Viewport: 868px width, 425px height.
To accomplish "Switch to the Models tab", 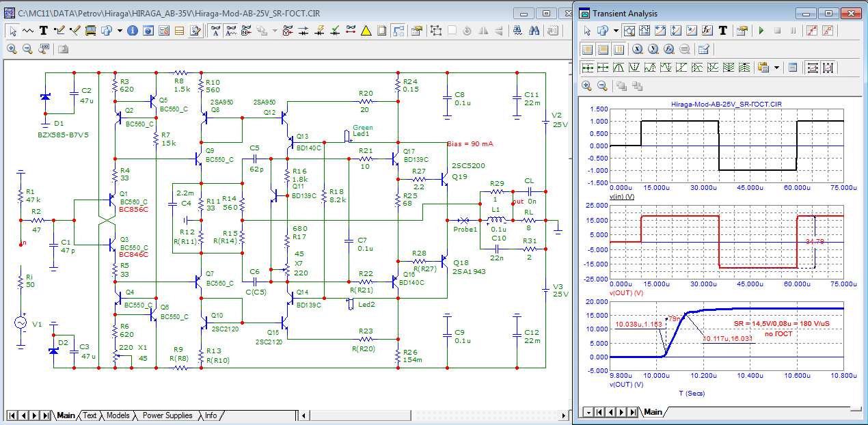I will coord(118,415).
